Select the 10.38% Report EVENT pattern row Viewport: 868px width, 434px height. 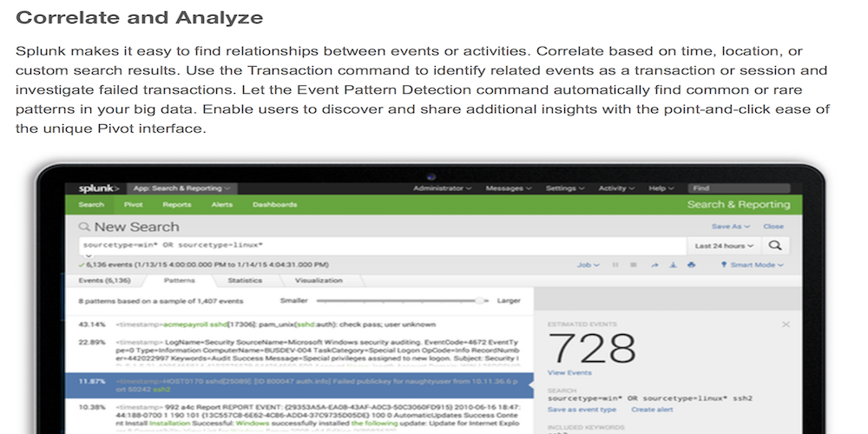[299, 416]
